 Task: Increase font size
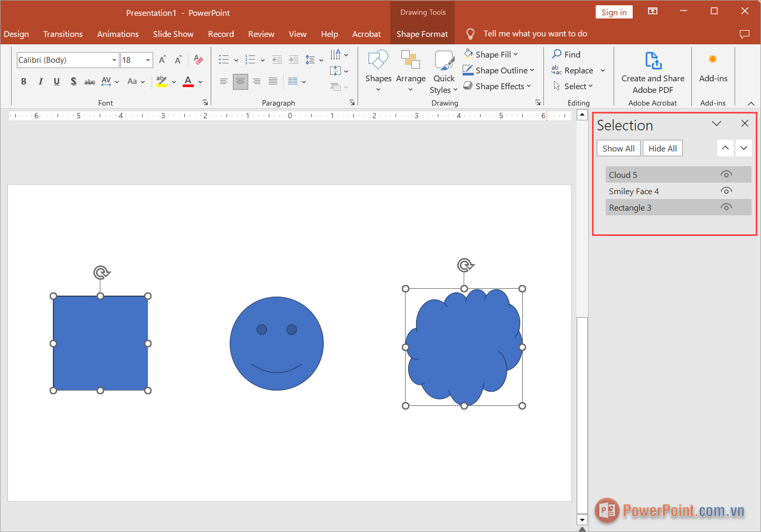click(163, 60)
